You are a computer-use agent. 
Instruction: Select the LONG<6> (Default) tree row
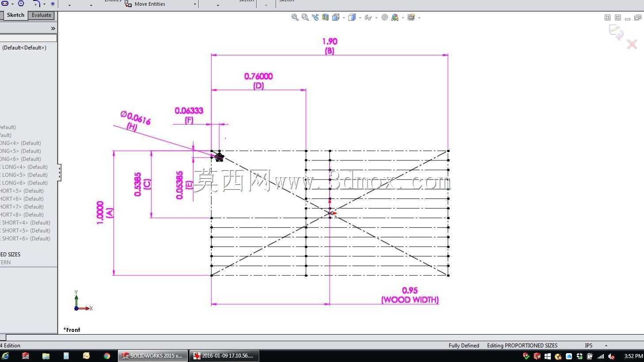[20, 159]
